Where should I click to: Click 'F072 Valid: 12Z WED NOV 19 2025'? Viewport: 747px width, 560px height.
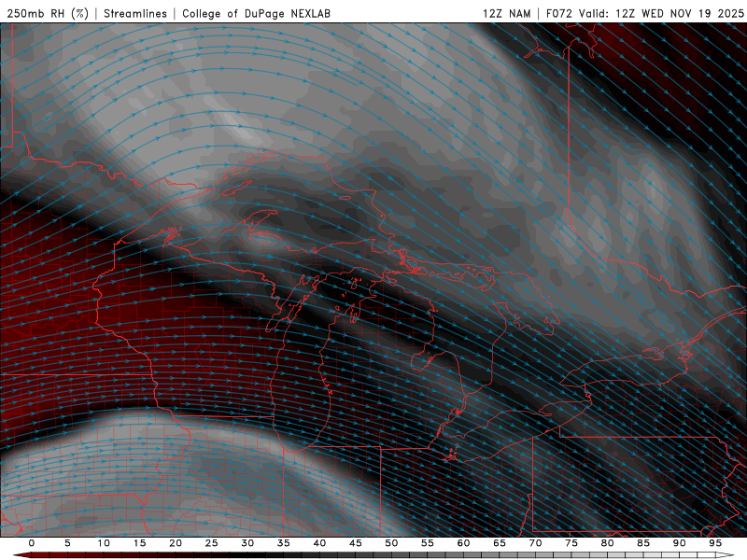click(x=644, y=14)
